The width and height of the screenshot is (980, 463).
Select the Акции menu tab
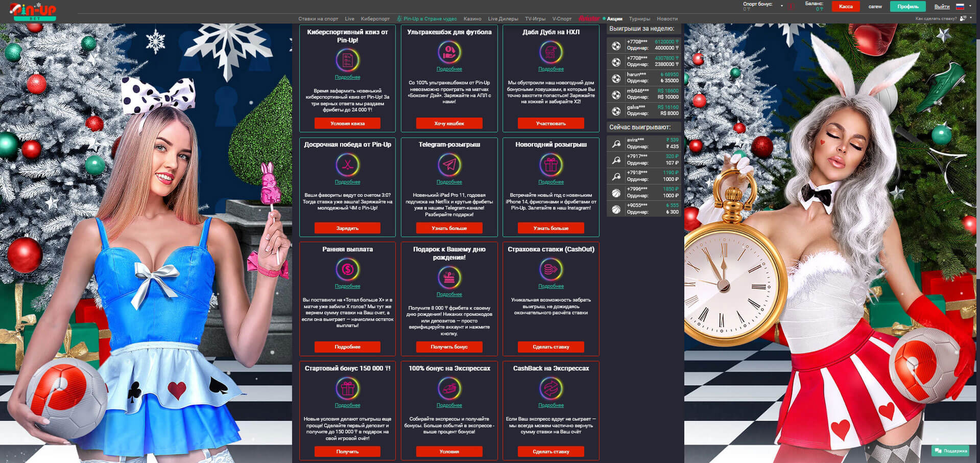click(x=614, y=19)
